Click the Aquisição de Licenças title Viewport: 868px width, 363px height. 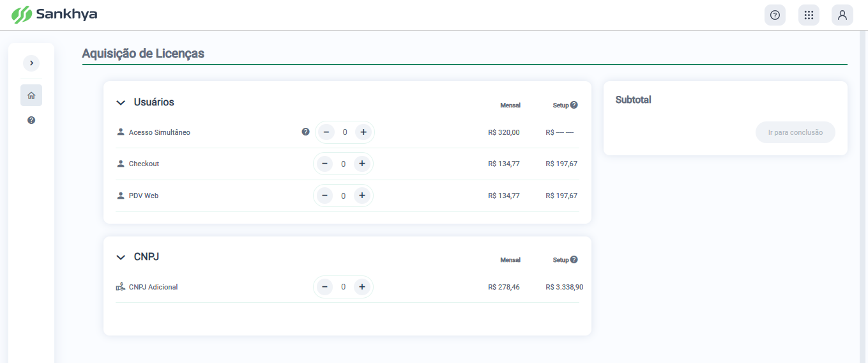point(143,54)
